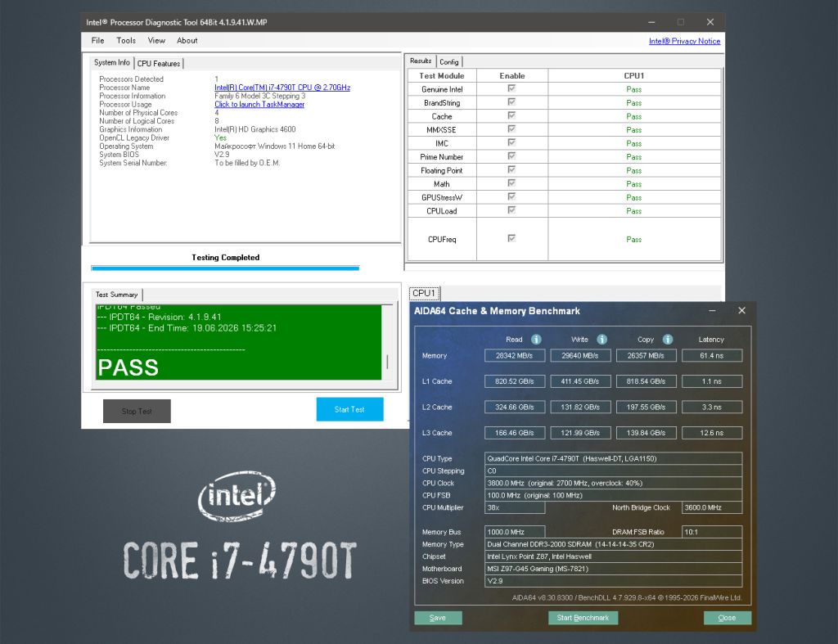Open the View menu
Screen dimensions: 838x644
pyautogui.click(x=156, y=41)
